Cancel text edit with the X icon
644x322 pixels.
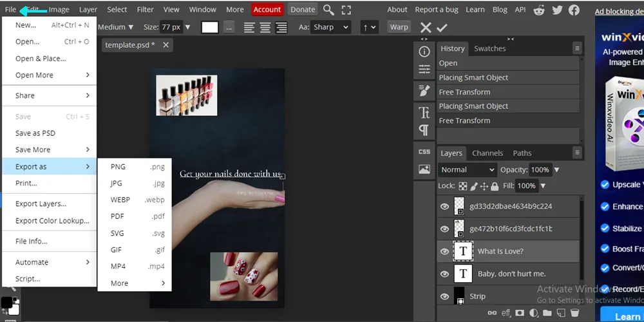point(426,28)
